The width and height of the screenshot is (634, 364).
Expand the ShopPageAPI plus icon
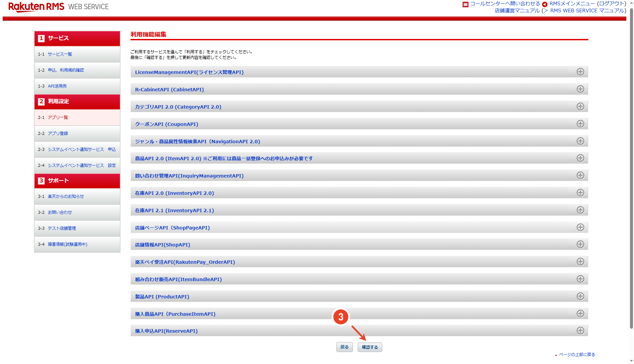tap(580, 227)
